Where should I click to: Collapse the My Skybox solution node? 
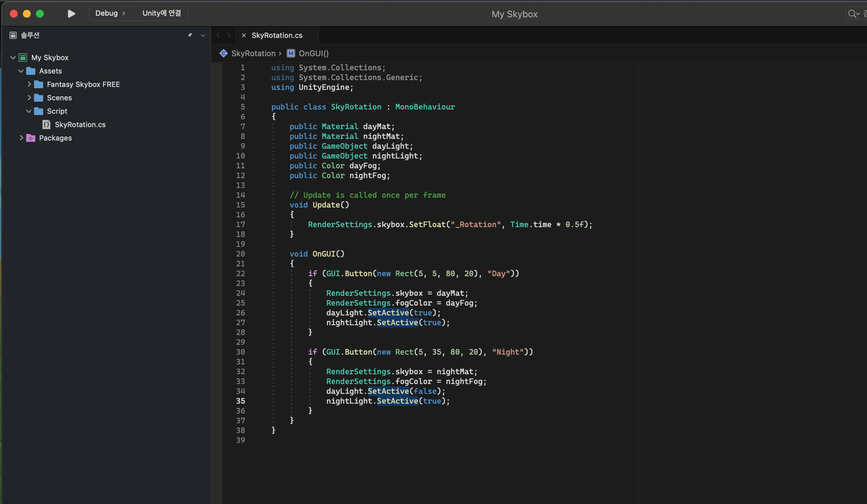[x=13, y=58]
